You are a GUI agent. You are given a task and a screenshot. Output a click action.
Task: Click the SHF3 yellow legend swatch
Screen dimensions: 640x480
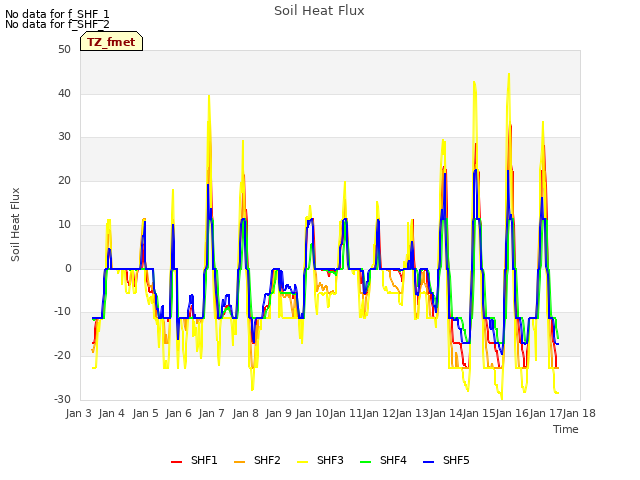302,462
